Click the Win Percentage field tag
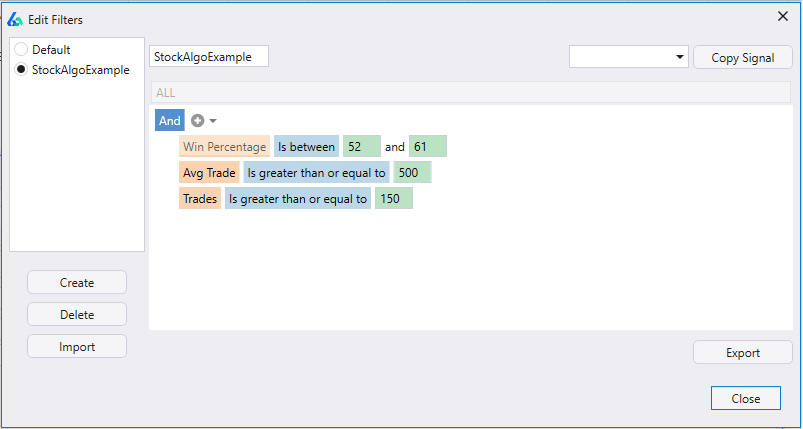This screenshot has height=429, width=803. click(x=224, y=147)
